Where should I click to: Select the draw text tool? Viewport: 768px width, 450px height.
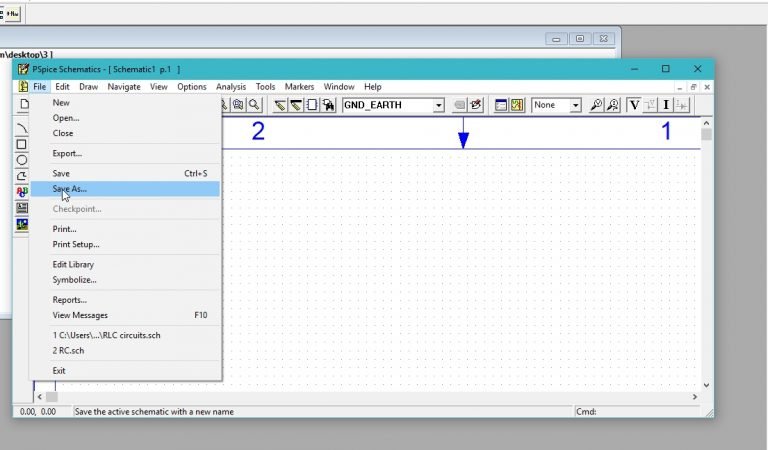22,192
